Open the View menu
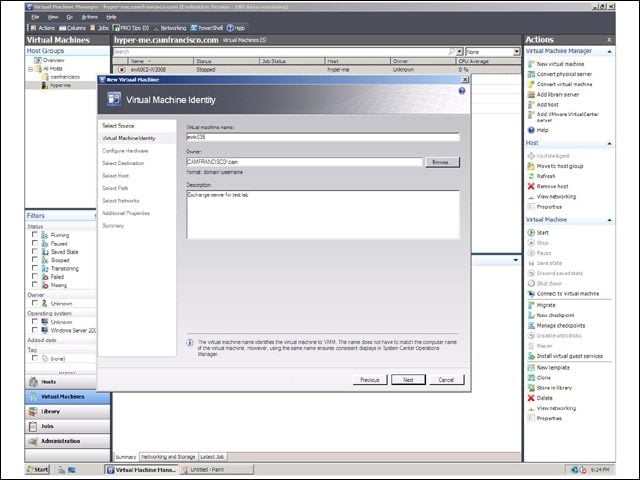640x480 pixels. point(53,17)
